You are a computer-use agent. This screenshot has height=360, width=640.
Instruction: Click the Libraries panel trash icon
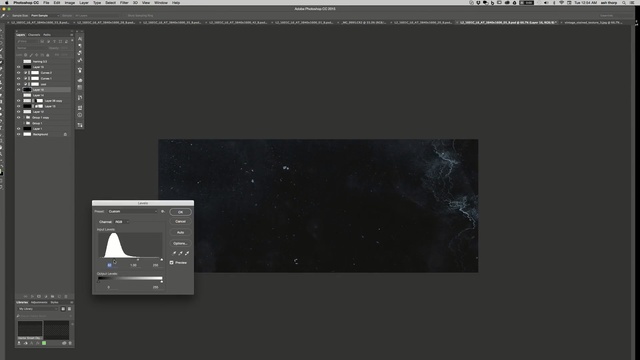point(70,343)
